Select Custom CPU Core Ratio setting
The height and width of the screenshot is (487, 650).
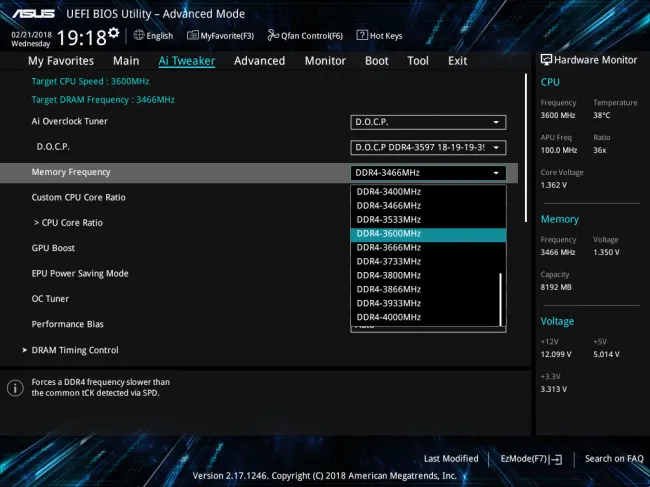tap(78, 198)
